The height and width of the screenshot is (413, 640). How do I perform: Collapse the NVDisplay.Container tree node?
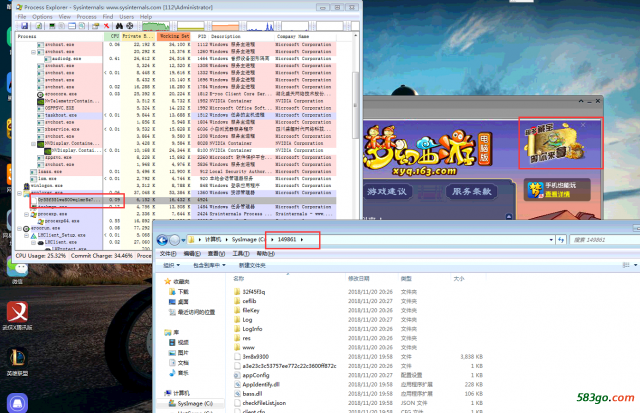click(33, 144)
